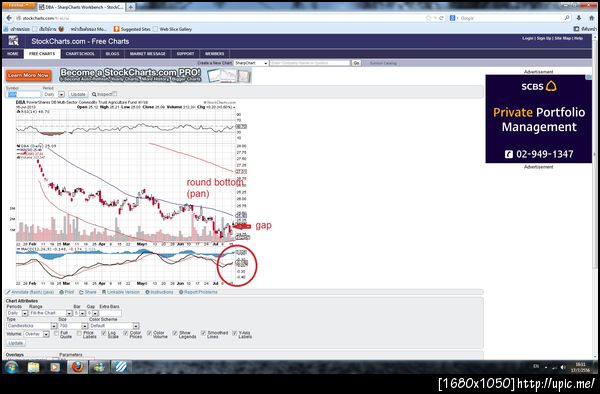Open MARKET MESSAGE nav tab
Screen dimensions: 600x394
point(148,54)
